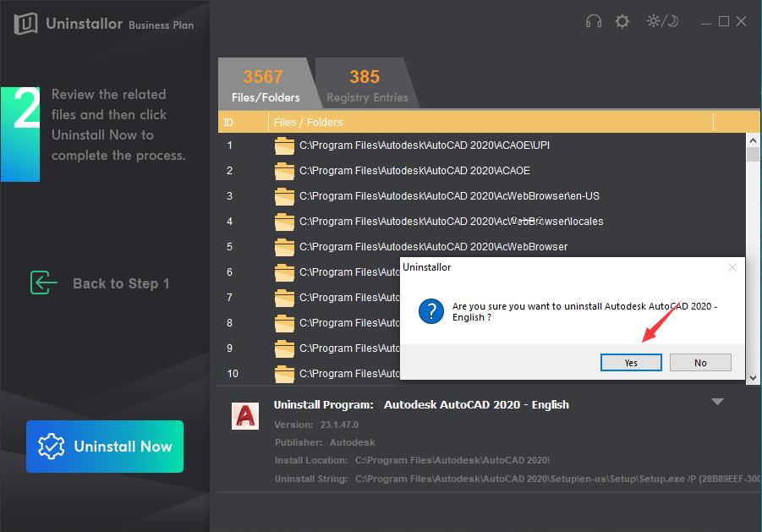Click Yes in the Uninstallor dialog
Screen dimensions: 762x532
pos(631,363)
